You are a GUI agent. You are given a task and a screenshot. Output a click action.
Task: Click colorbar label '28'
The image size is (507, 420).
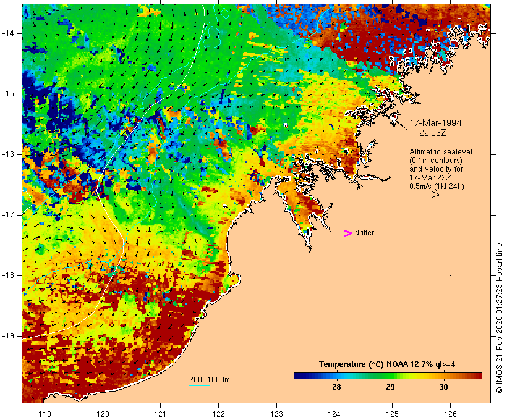336,387
